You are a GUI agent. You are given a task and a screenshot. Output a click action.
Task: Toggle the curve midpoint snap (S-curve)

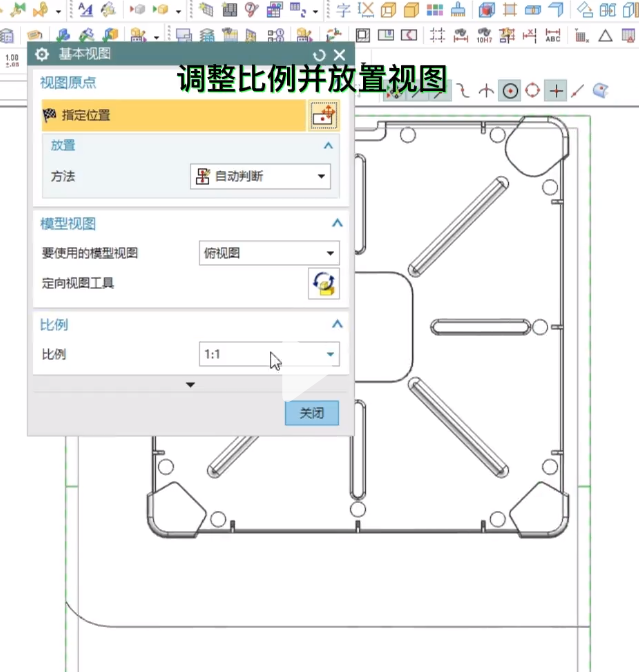[x=463, y=91]
